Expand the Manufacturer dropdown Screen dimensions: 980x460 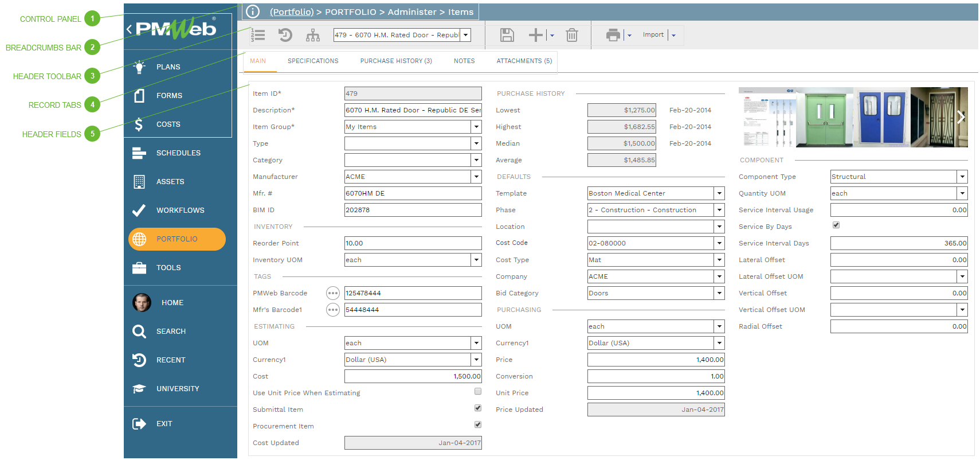pyautogui.click(x=476, y=177)
